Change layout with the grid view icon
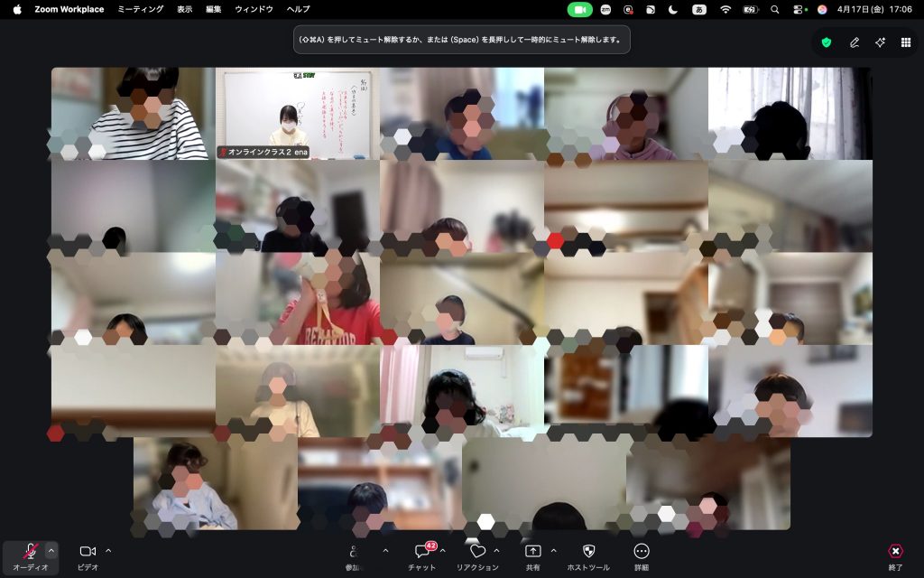This screenshot has width=924, height=578. pyautogui.click(x=906, y=42)
